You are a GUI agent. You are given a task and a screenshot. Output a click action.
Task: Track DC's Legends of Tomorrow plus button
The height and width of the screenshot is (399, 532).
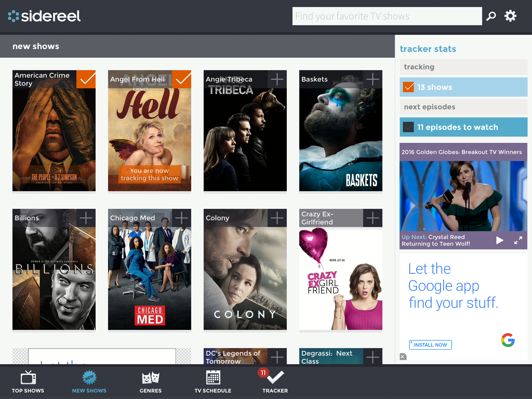pyautogui.click(x=277, y=356)
